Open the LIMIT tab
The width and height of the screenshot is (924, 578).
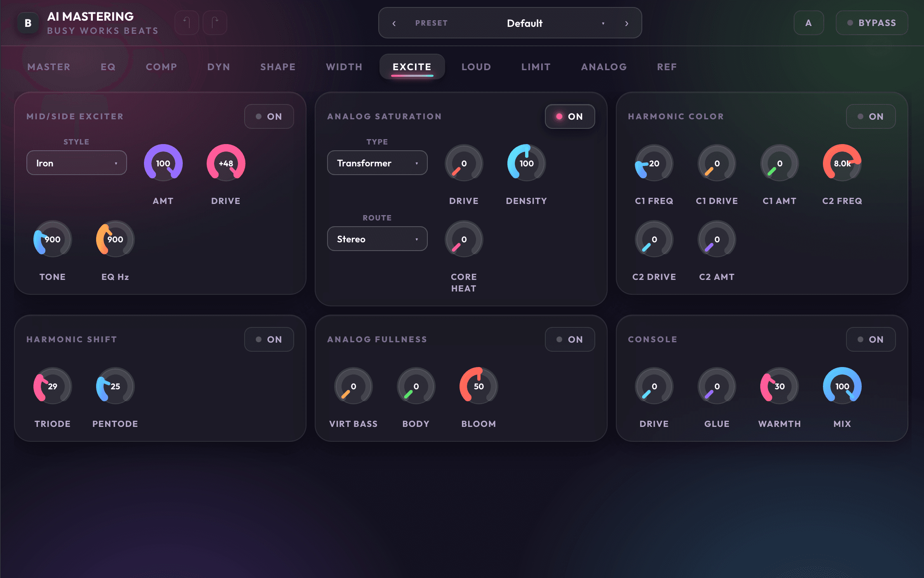click(x=536, y=67)
